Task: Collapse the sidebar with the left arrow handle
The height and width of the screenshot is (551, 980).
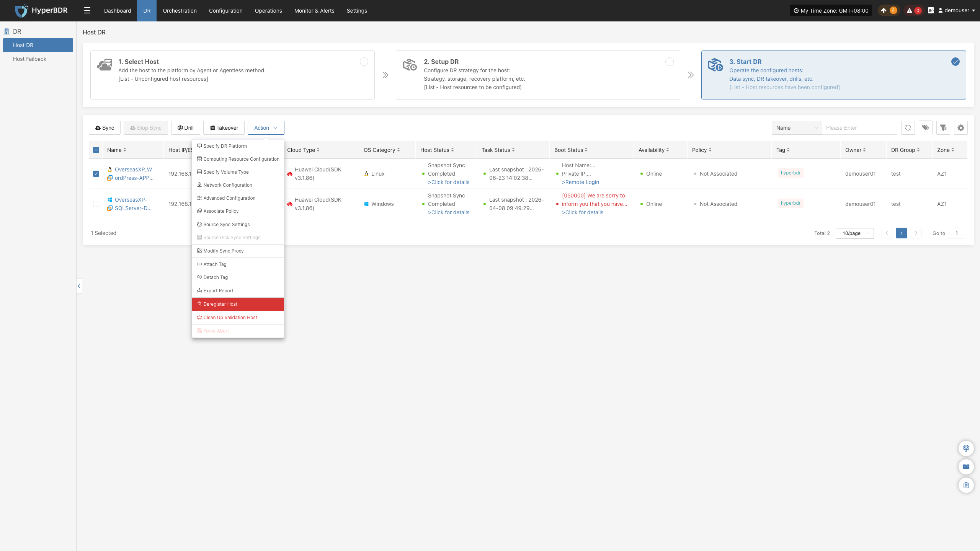Action: (x=79, y=286)
